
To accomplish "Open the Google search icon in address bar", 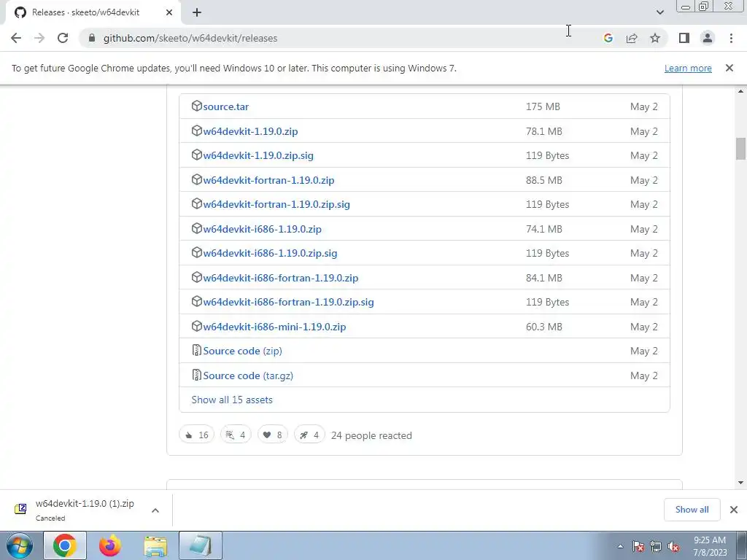I will click(x=608, y=38).
